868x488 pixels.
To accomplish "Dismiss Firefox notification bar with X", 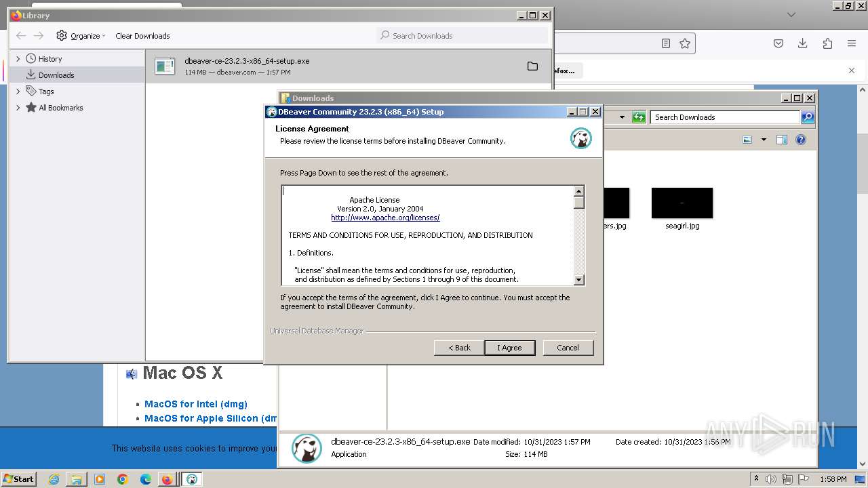I will tap(852, 70).
